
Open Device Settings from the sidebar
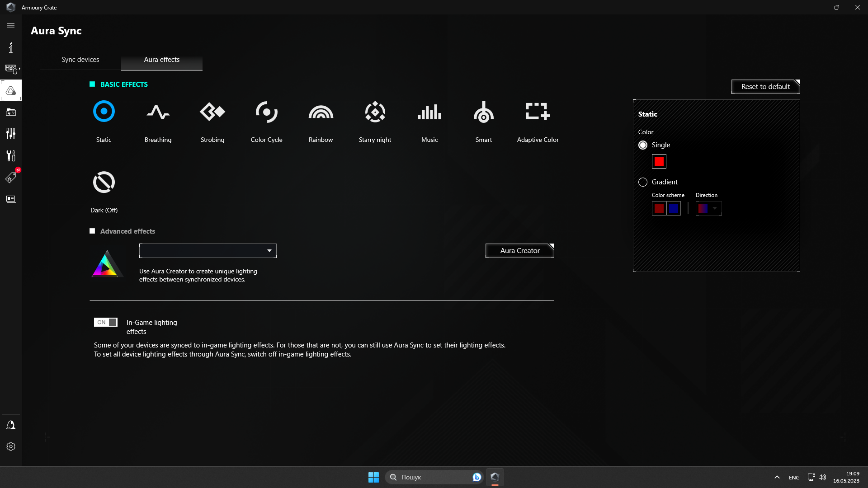click(11, 133)
